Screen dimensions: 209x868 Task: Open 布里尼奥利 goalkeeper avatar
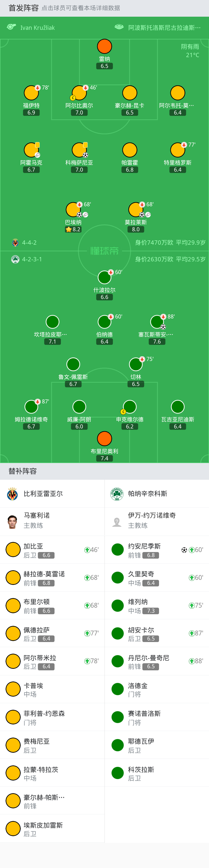104,438
